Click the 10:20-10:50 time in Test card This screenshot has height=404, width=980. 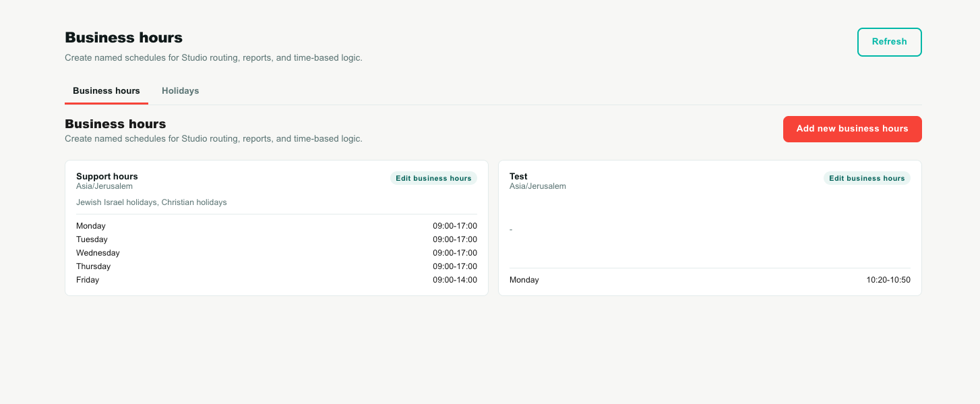888,280
